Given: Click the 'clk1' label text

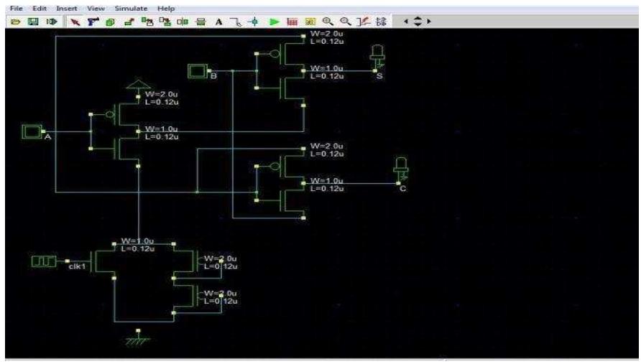Looking at the screenshot, I should [78, 266].
